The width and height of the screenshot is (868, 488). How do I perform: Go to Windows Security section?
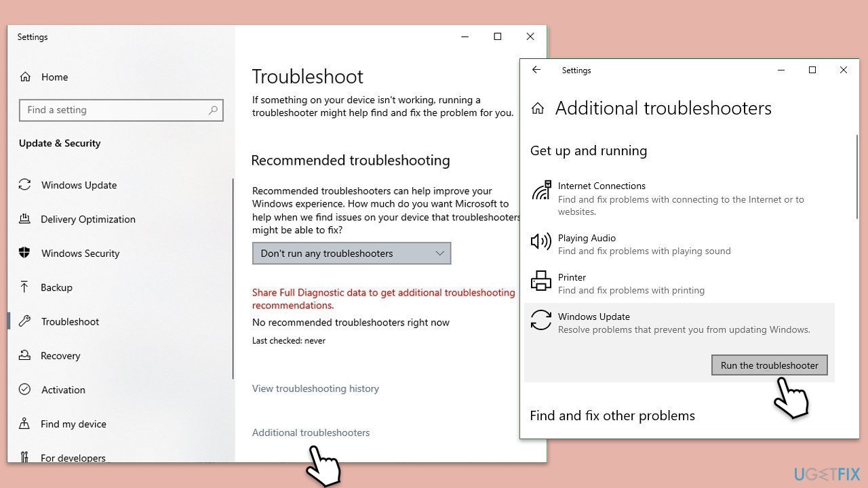(80, 253)
